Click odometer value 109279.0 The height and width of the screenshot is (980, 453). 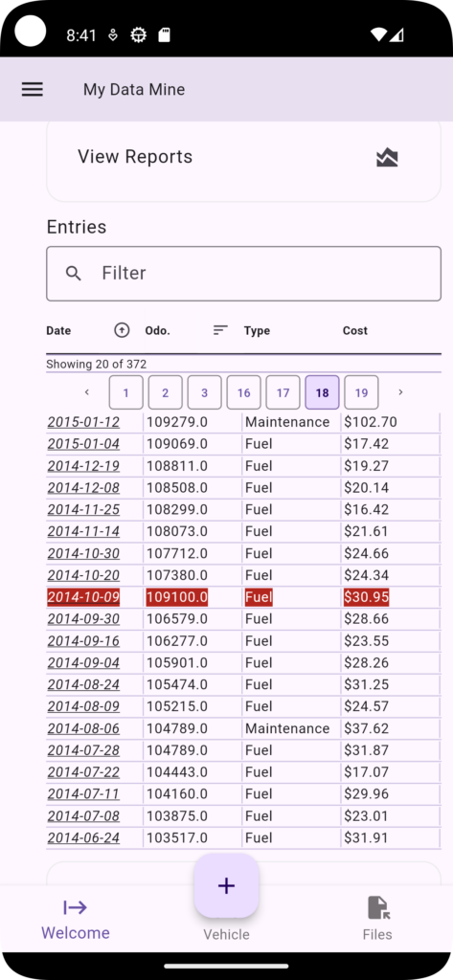pos(177,422)
